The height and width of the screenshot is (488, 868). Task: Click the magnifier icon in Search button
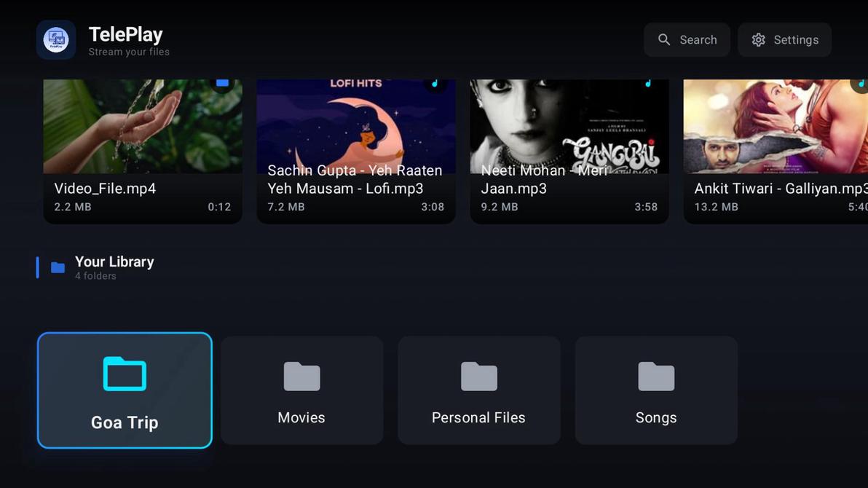(664, 40)
